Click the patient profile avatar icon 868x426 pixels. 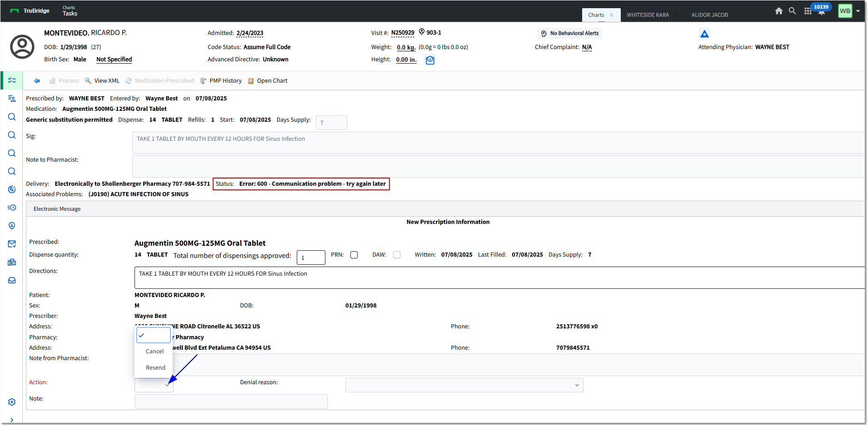click(x=22, y=47)
